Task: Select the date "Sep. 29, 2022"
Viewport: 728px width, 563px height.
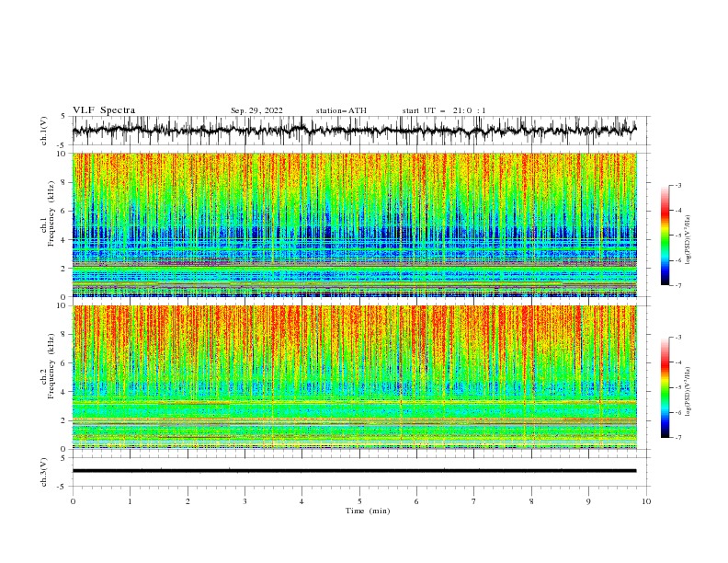Action: (x=256, y=110)
